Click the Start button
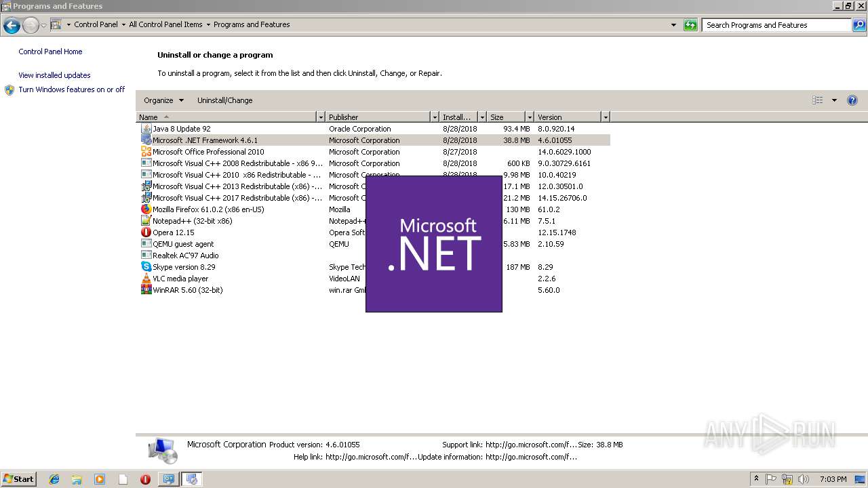 18,479
